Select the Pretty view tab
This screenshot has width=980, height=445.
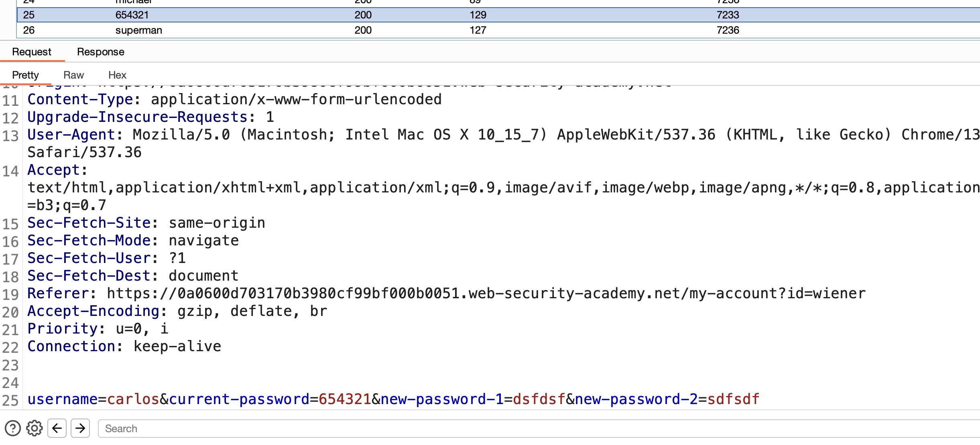tap(25, 75)
